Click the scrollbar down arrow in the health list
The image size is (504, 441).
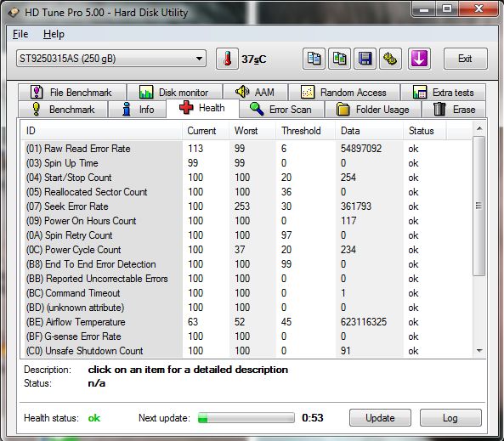(479, 350)
